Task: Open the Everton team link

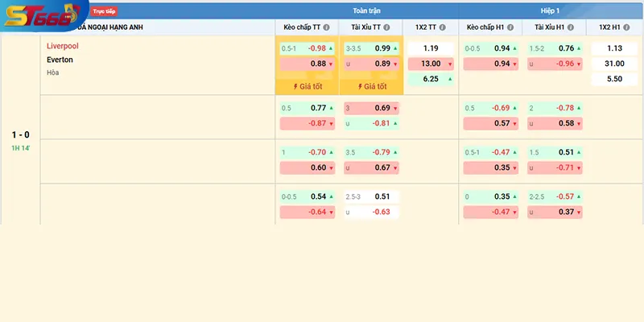Action: point(60,59)
